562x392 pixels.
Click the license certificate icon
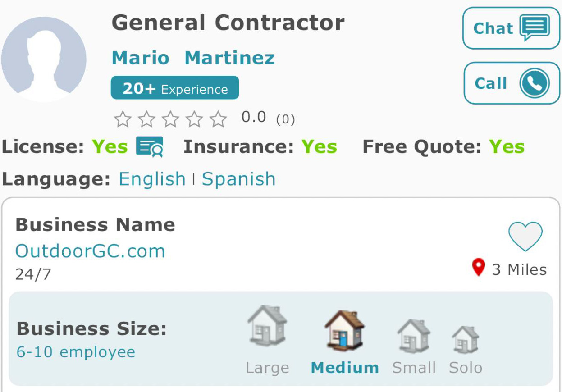pyautogui.click(x=150, y=147)
